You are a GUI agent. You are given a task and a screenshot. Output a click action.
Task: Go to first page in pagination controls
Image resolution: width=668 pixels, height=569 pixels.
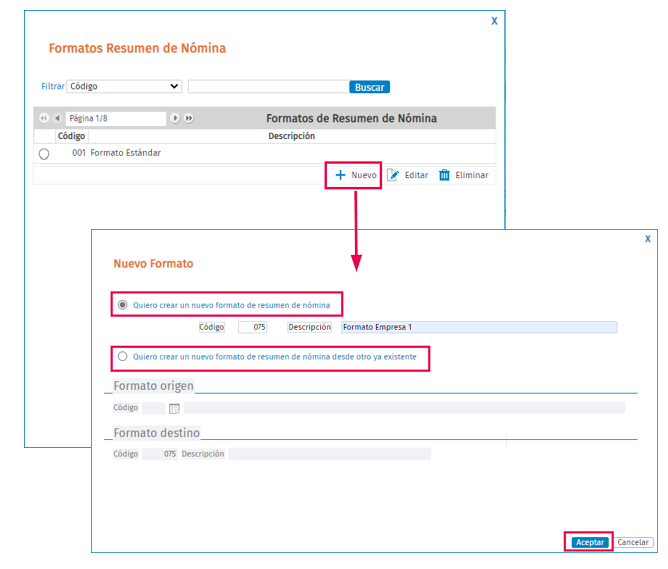point(43,118)
